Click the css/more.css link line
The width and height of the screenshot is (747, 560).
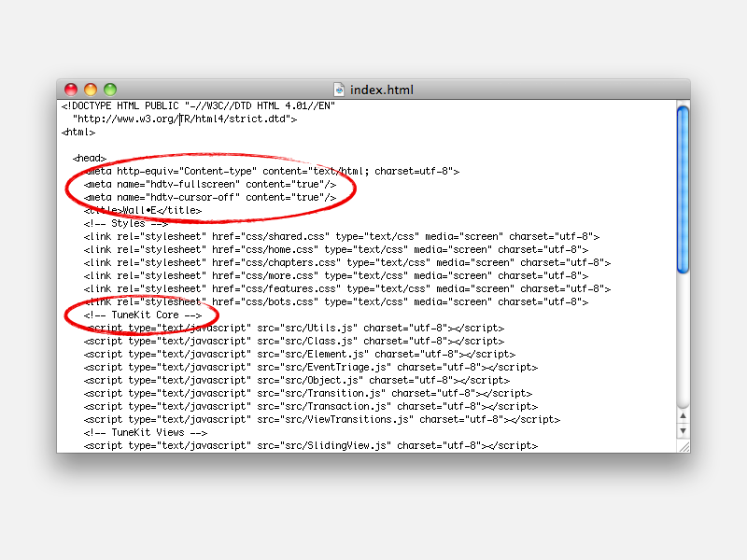(x=336, y=275)
